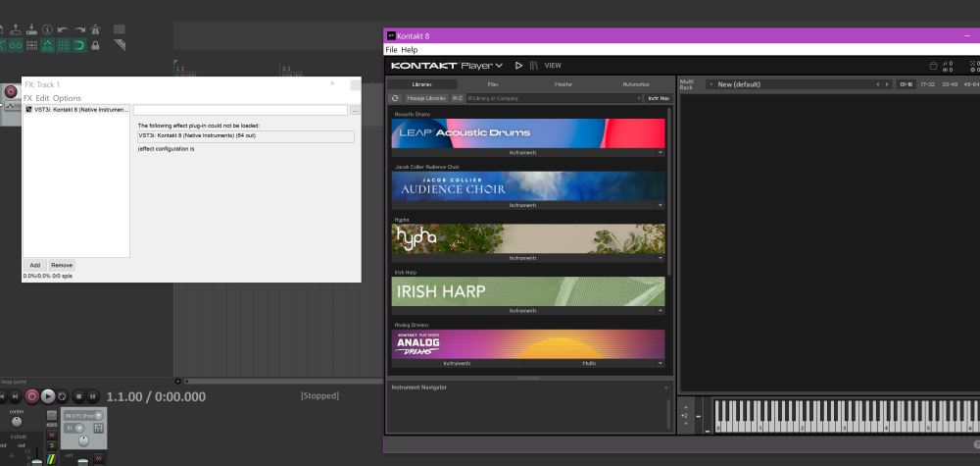This screenshot has height=466, width=980.
Task: Select 17-32 rack page
Action: point(927,84)
